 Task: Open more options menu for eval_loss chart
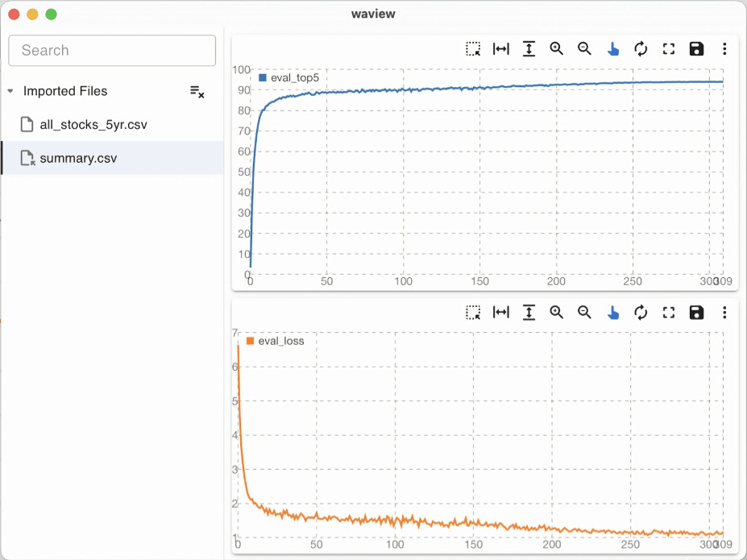724,313
